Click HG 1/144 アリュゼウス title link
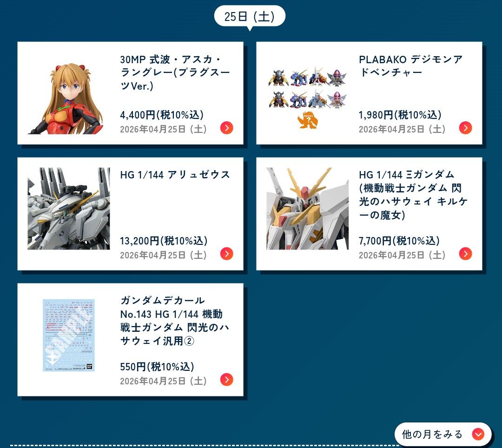This screenshot has width=502, height=448. (x=175, y=175)
